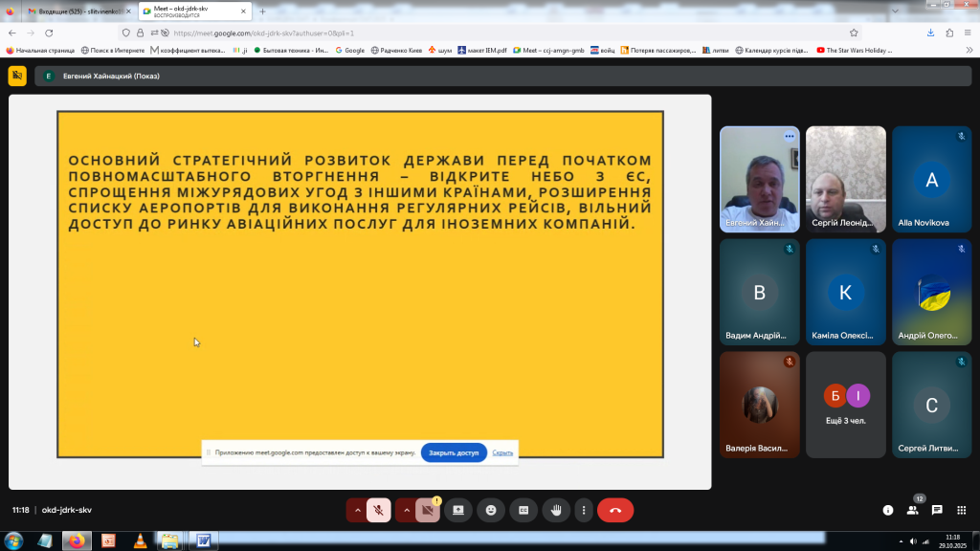This screenshot has width=980, height=551.
Task: Click the 'Скрыть' link
Action: (x=502, y=452)
